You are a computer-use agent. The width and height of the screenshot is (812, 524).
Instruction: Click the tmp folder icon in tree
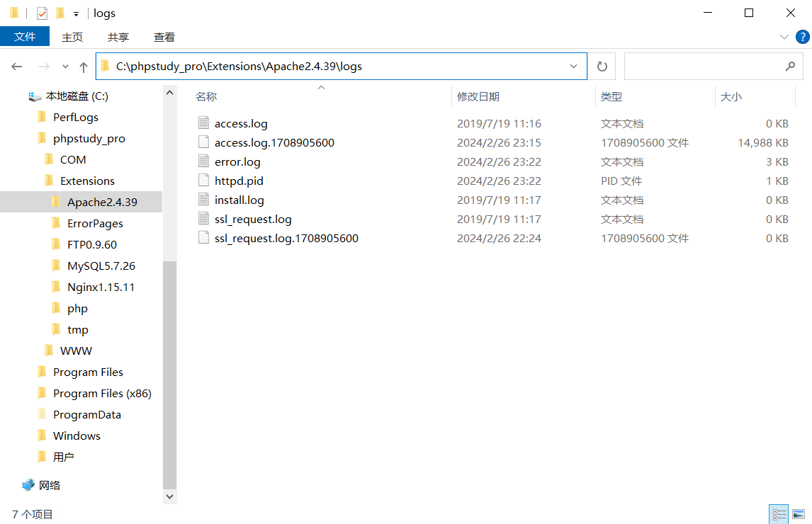[x=57, y=329]
